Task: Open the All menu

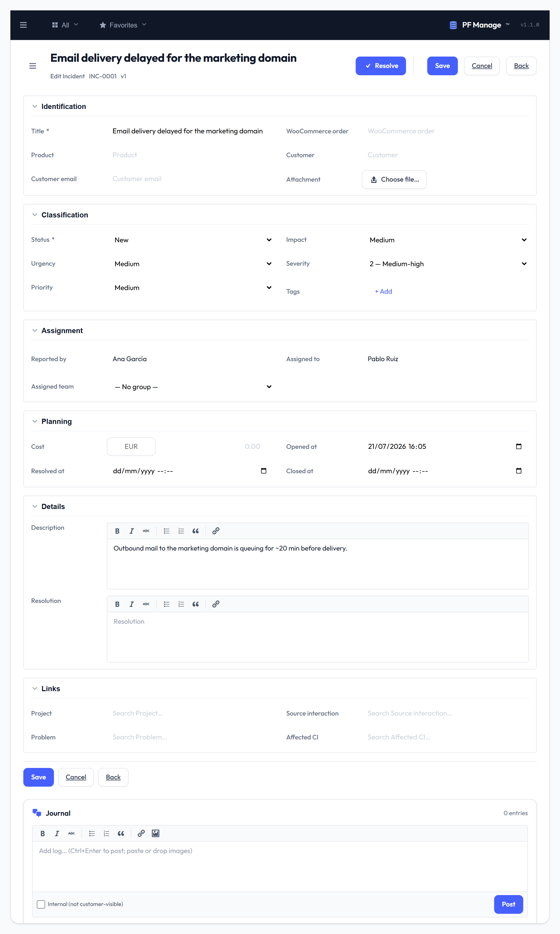Action: pyautogui.click(x=65, y=25)
